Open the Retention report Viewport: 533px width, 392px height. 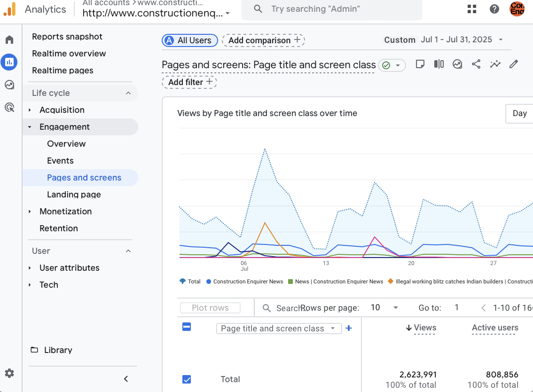tap(58, 228)
